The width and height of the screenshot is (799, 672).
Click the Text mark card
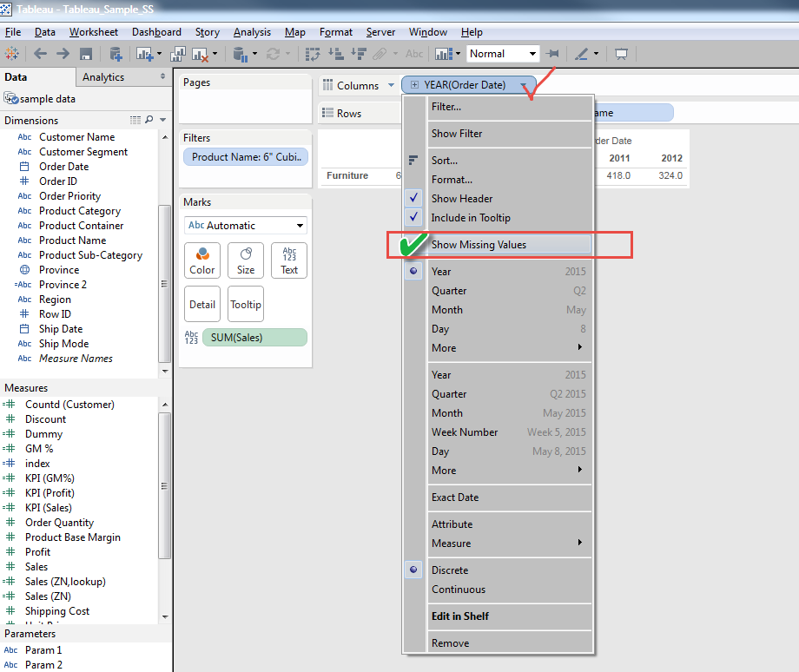coord(289,260)
